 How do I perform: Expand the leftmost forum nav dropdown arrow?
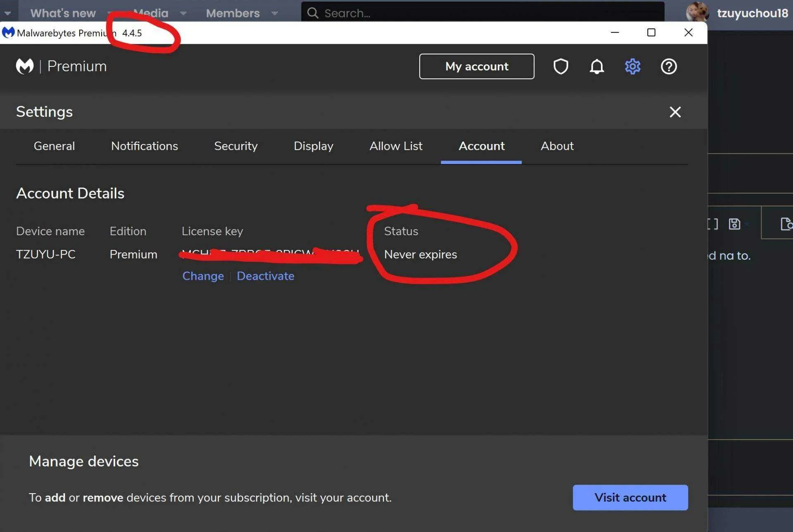tap(7, 14)
